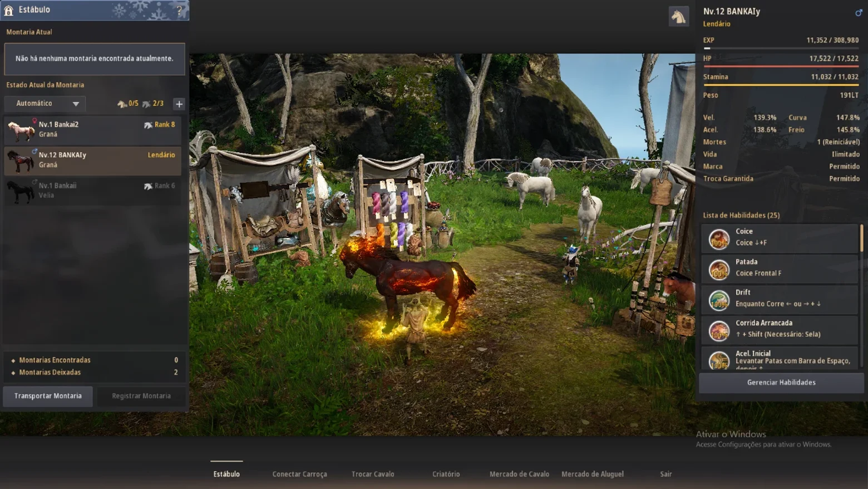Click the Patada skill icon
The height and width of the screenshot is (489, 868).
click(x=719, y=270)
